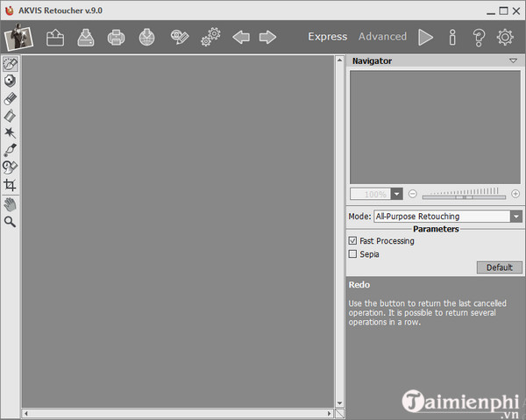Adjust the Navigator zoom slider
Image resolution: width=526 pixels, height=420 pixels.
464,197
